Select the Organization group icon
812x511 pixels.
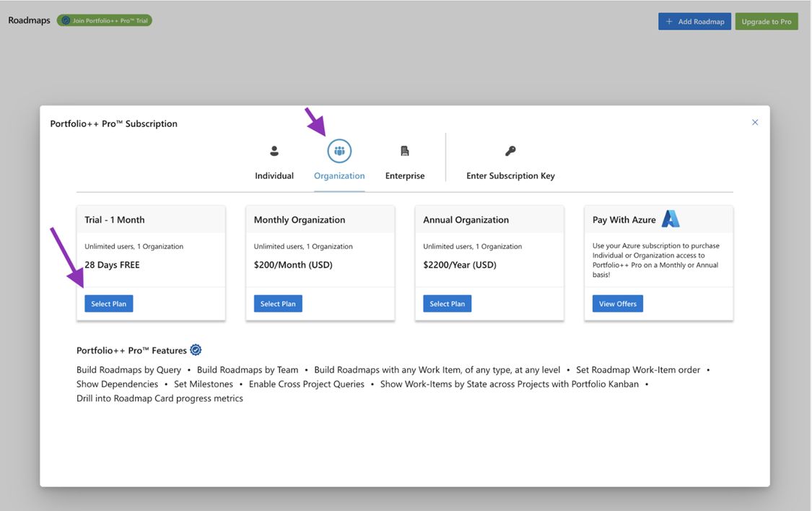pyautogui.click(x=339, y=151)
